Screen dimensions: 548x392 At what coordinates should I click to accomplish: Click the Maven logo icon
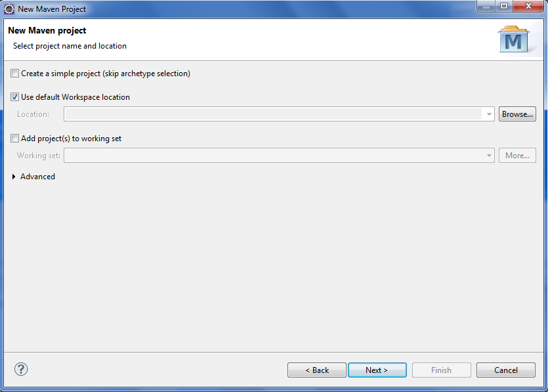(x=515, y=39)
